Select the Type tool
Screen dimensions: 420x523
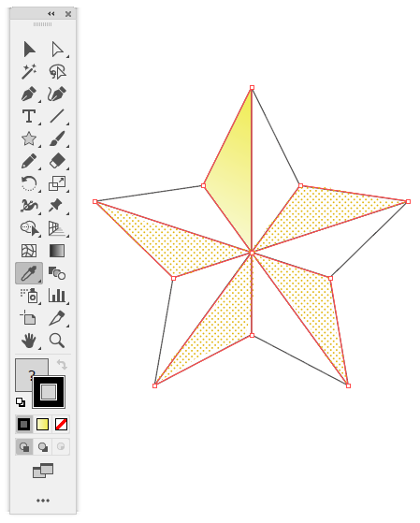coord(29,116)
